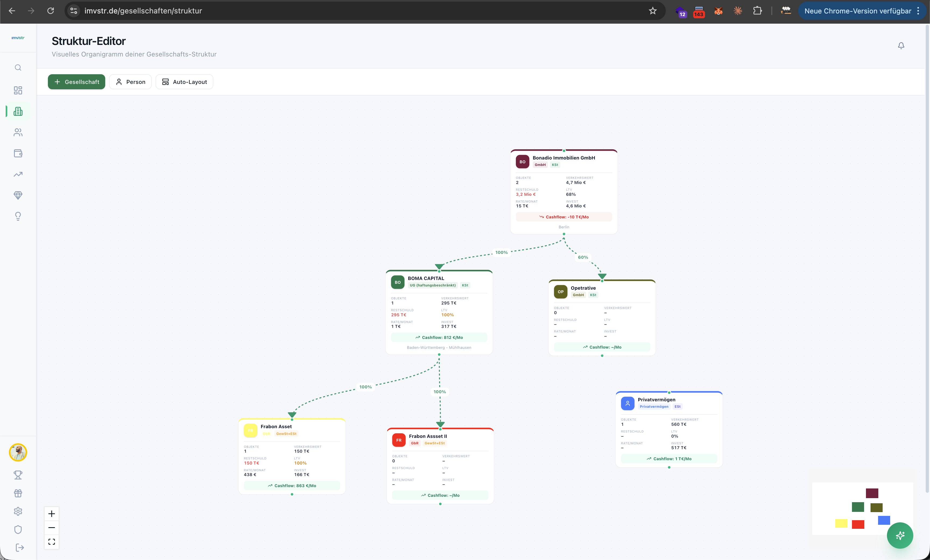This screenshot has width=930, height=560.
Task: Open the trophy icon in sidebar
Action: pos(18,475)
